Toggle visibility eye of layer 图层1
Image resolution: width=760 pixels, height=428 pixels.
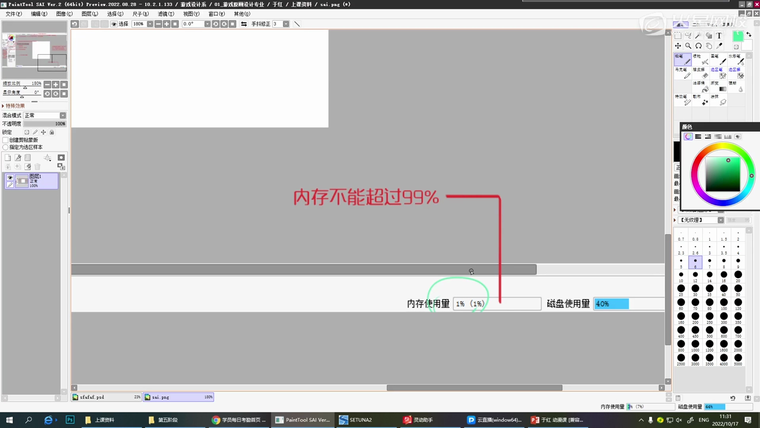[10, 178]
